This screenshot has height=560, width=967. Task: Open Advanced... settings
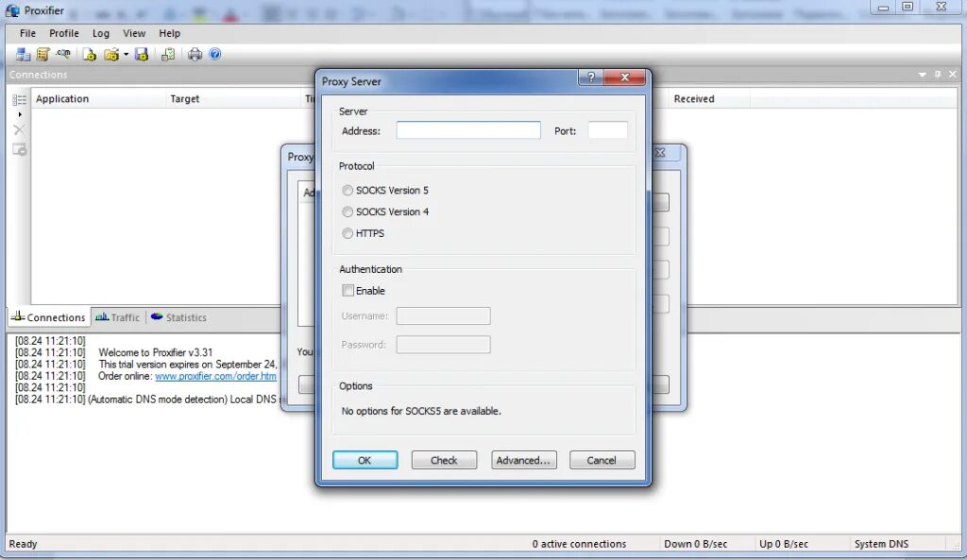[523, 460]
